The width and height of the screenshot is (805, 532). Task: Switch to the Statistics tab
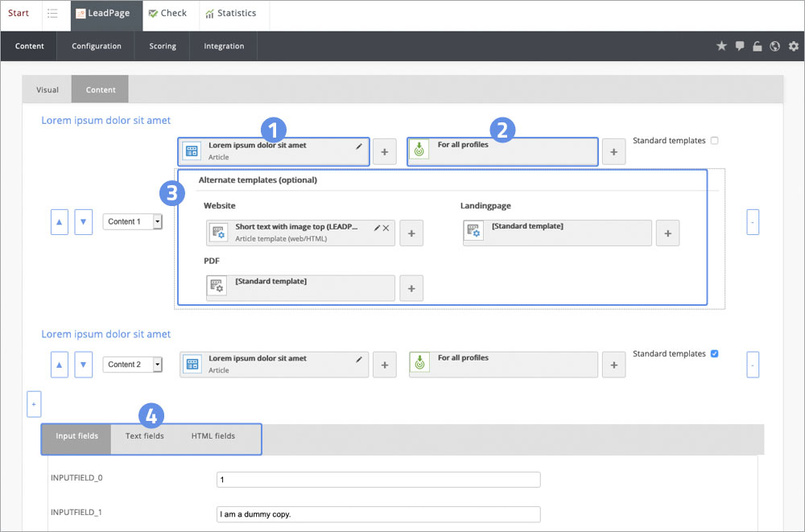[x=230, y=14]
